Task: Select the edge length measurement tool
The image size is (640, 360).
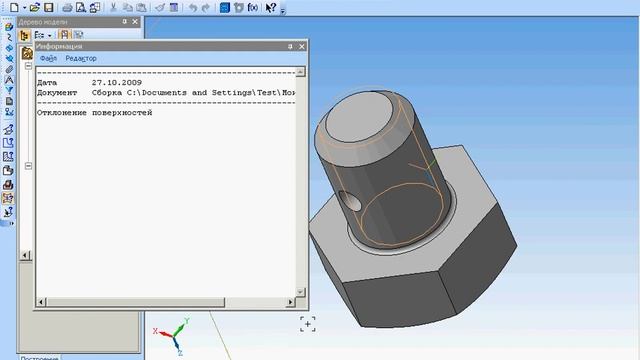Action: point(8,143)
